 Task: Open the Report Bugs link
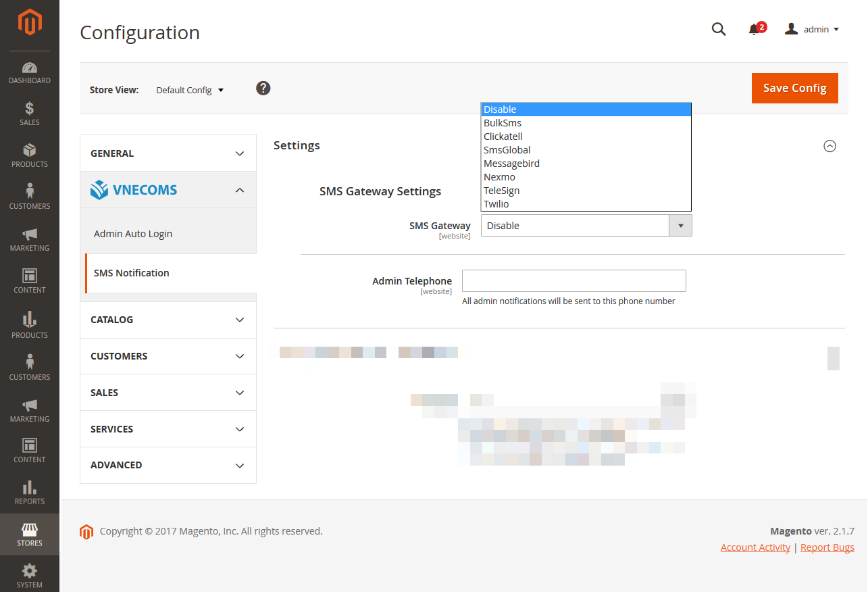pyautogui.click(x=827, y=547)
